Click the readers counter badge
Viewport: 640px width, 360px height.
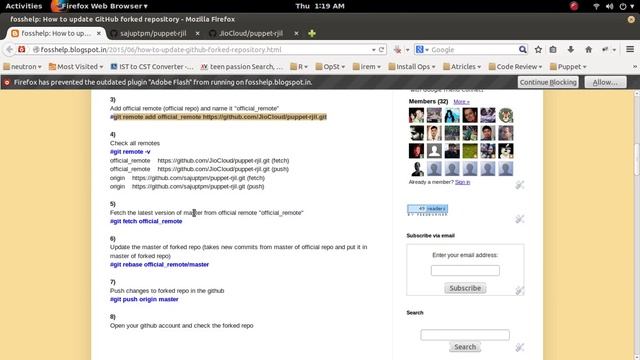pyautogui.click(x=427, y=209)
